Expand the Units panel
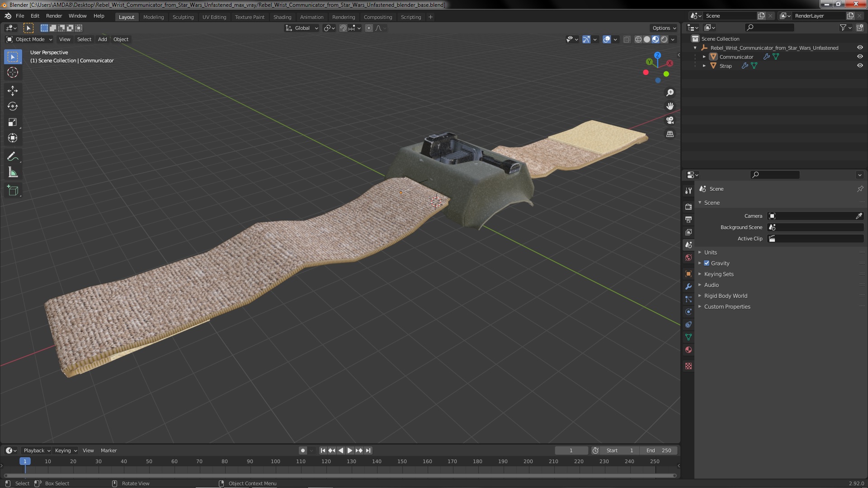 click(x=710, y=252)
